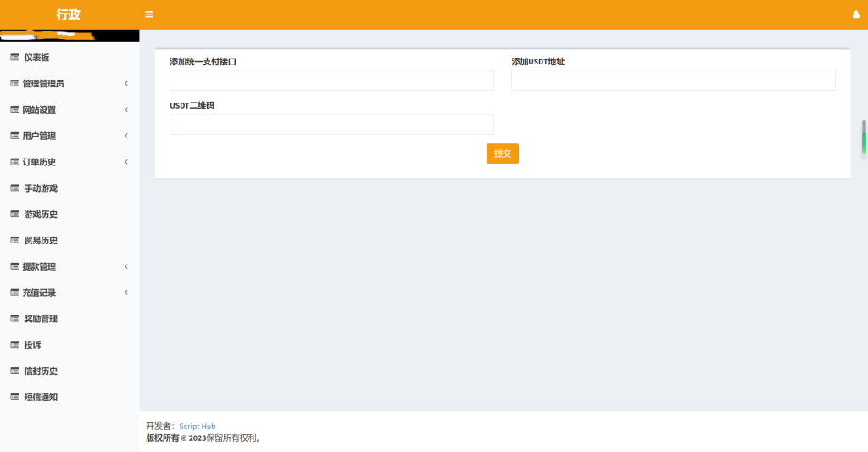Focus the 添加USDT地址 text field
868x452 pixels.
tap(673, 81)
